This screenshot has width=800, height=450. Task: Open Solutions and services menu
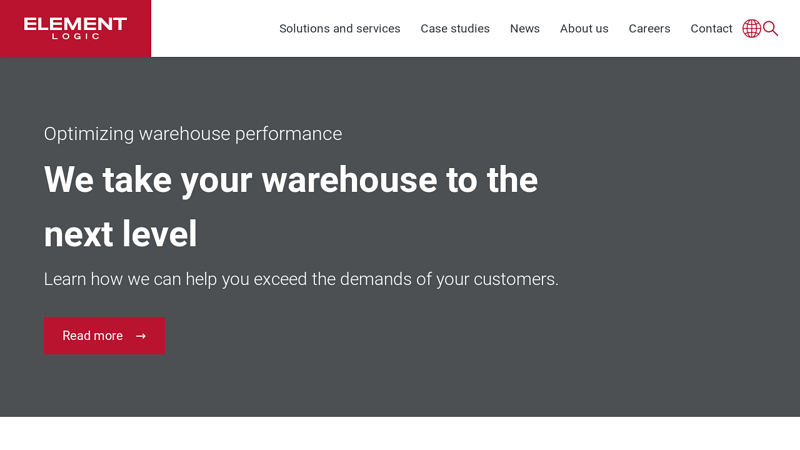[340, 29]
